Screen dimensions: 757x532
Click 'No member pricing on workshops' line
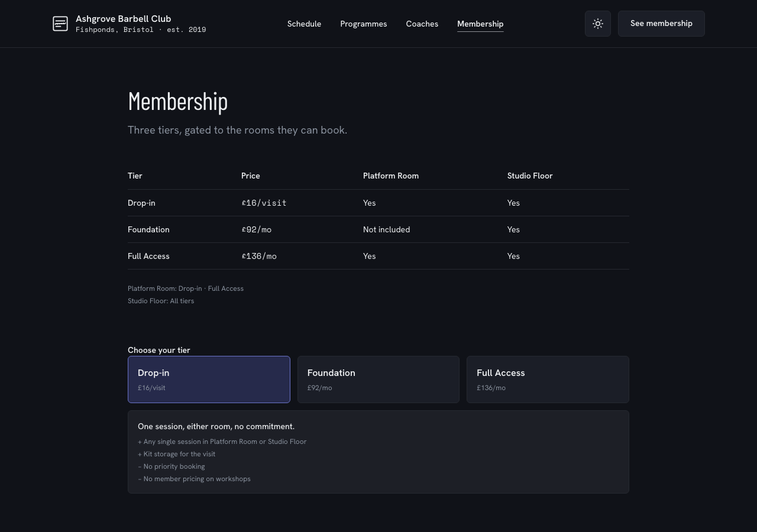tap(194, 479)
